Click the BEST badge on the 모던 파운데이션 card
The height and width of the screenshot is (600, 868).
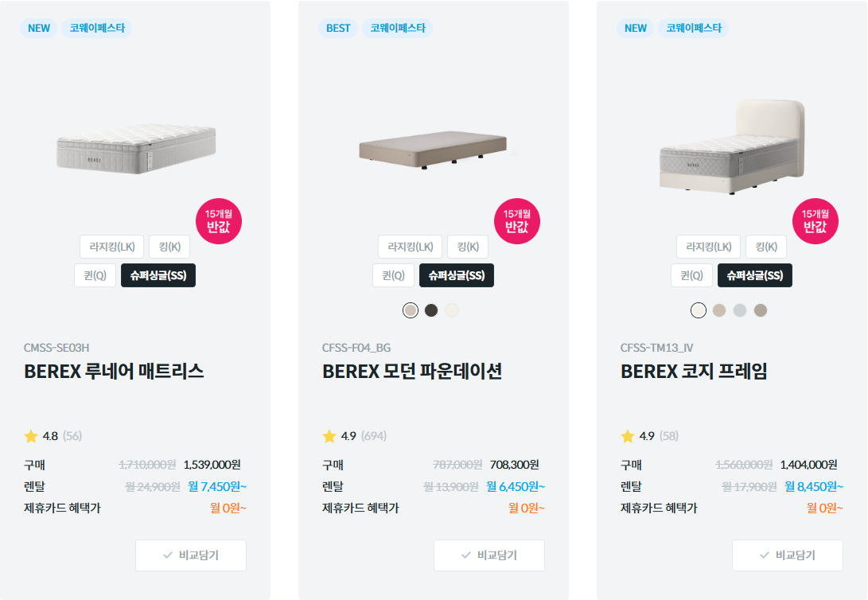click(x=337, y=28)
